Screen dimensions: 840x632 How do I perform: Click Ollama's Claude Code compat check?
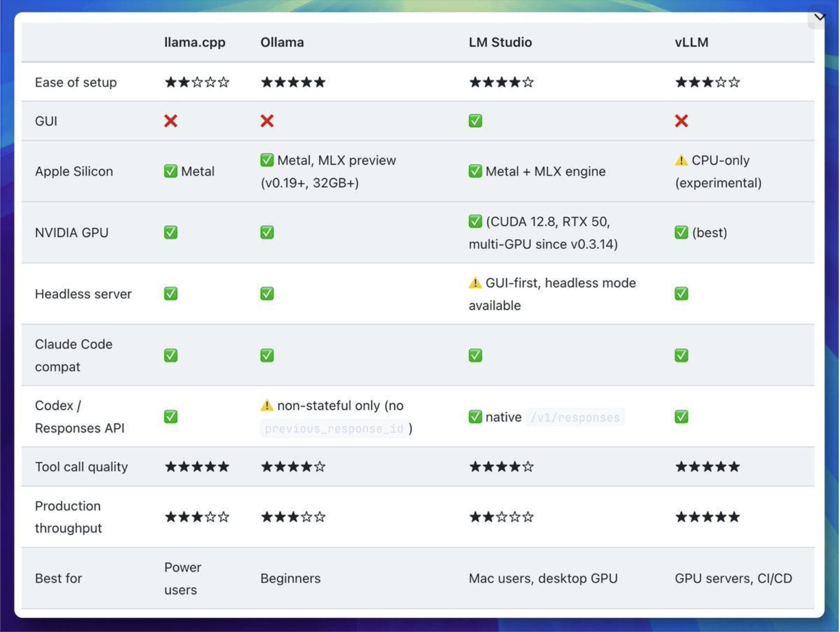coord(267,355)
